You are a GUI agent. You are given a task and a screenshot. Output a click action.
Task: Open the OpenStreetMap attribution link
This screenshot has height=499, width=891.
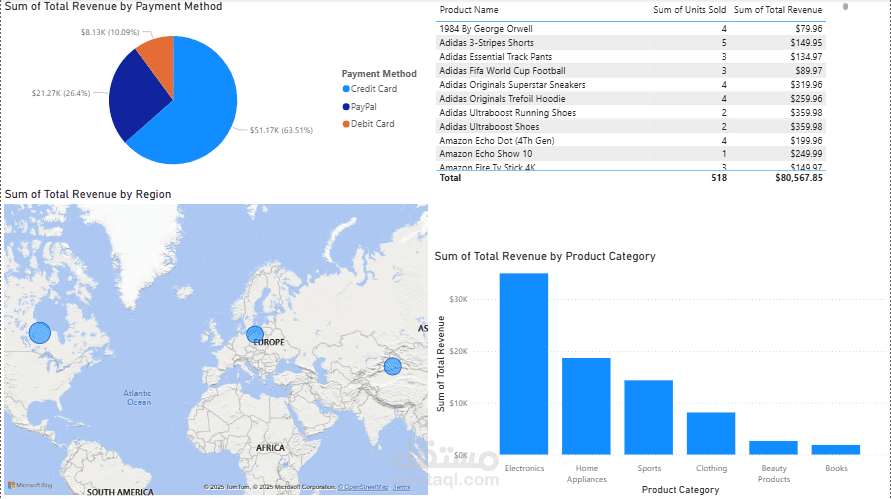tap(364, 487)
